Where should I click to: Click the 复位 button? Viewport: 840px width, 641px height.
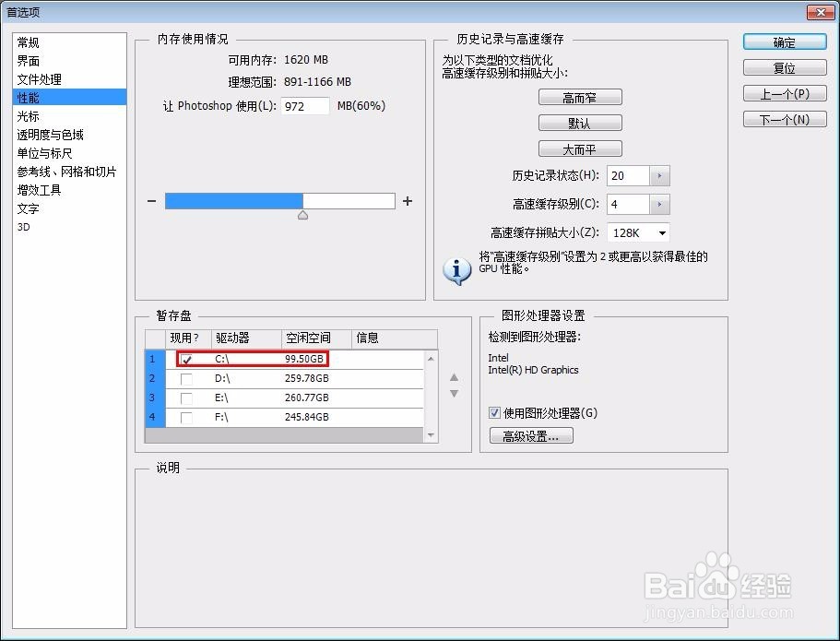[785, 68]
